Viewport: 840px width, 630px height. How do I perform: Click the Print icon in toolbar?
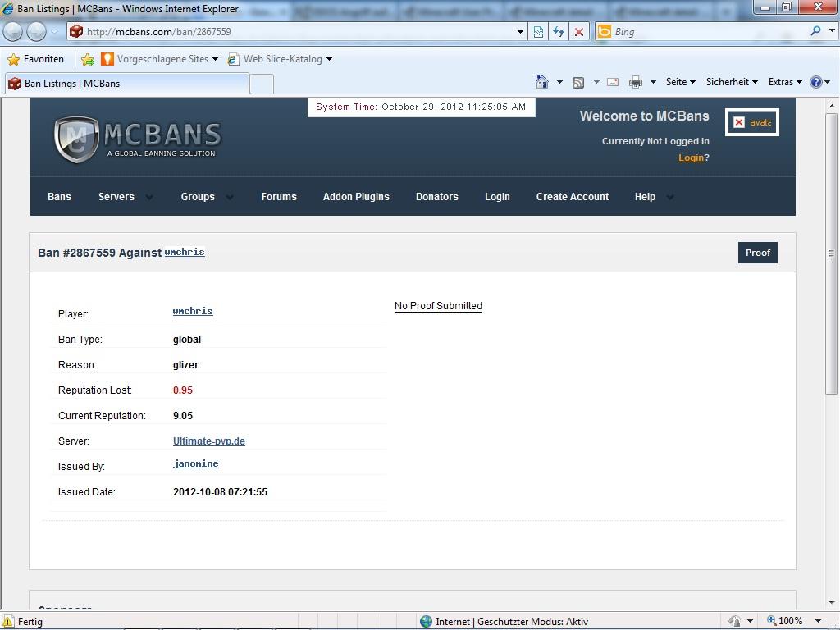(x=635, y=82)
